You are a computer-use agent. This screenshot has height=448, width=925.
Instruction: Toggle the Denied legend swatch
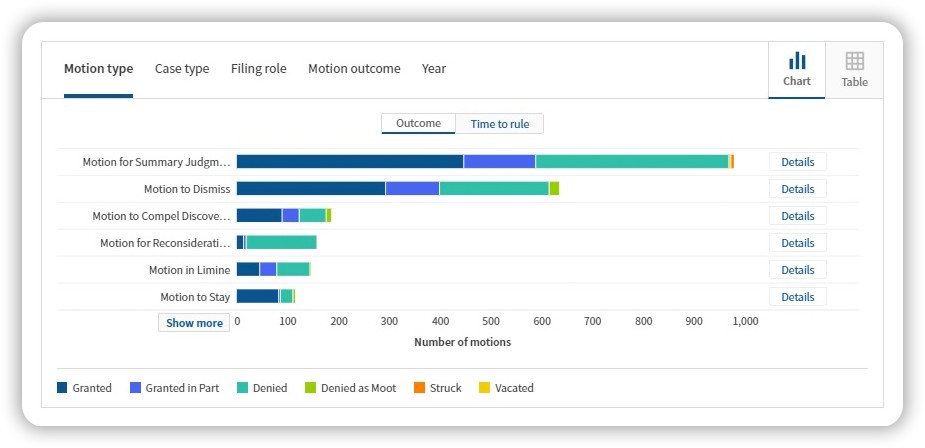pos(242,388)
